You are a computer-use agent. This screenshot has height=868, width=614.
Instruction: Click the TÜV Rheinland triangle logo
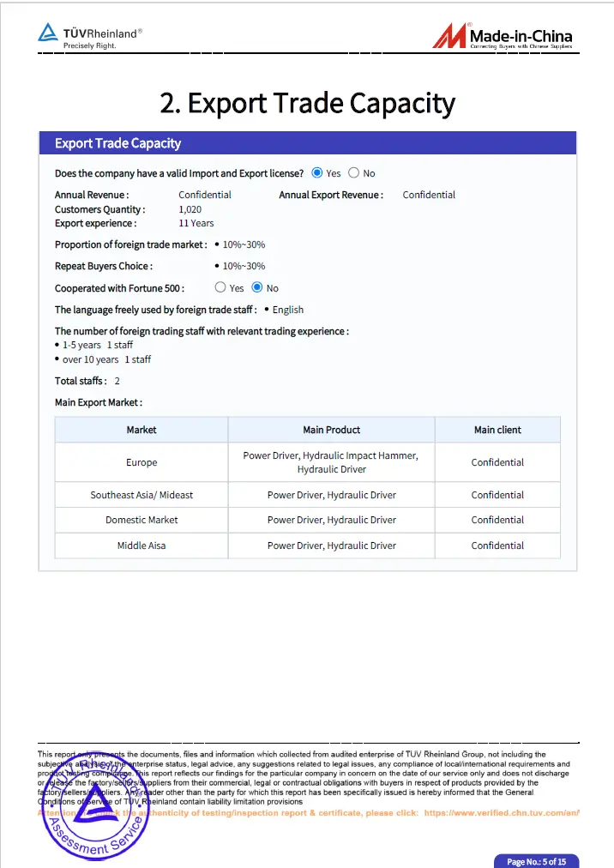48,32
